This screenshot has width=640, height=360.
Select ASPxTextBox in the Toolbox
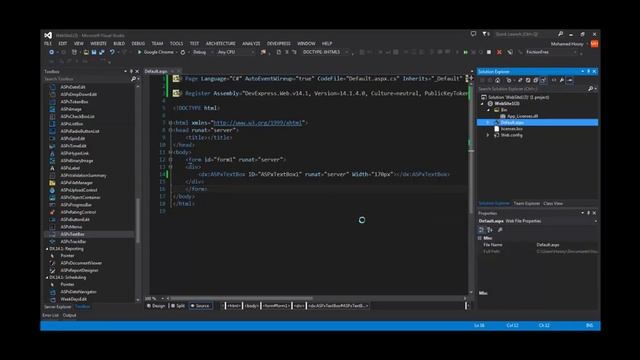point(72,234)
